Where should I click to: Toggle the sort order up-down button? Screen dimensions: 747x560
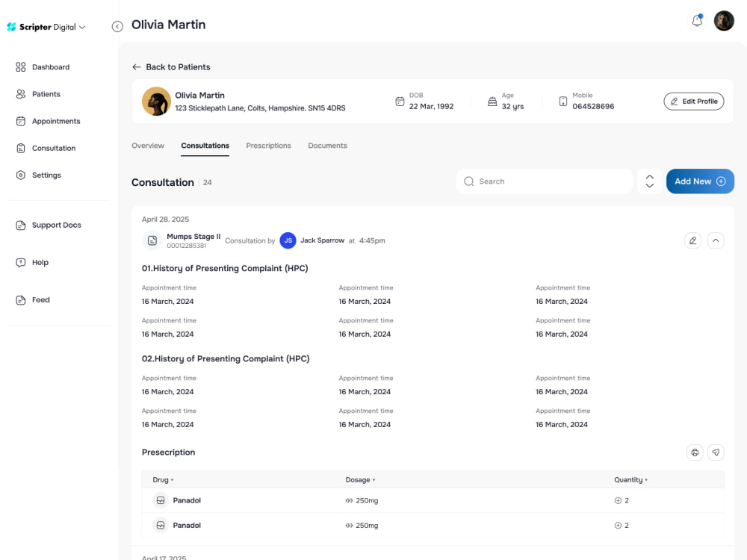tap(649, 181)
